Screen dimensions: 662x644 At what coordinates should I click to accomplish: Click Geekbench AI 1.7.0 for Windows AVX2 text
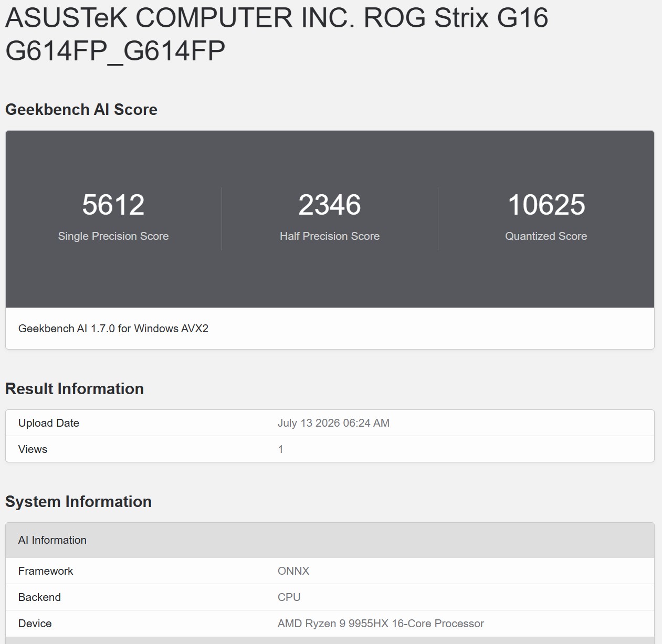point(113,329)
